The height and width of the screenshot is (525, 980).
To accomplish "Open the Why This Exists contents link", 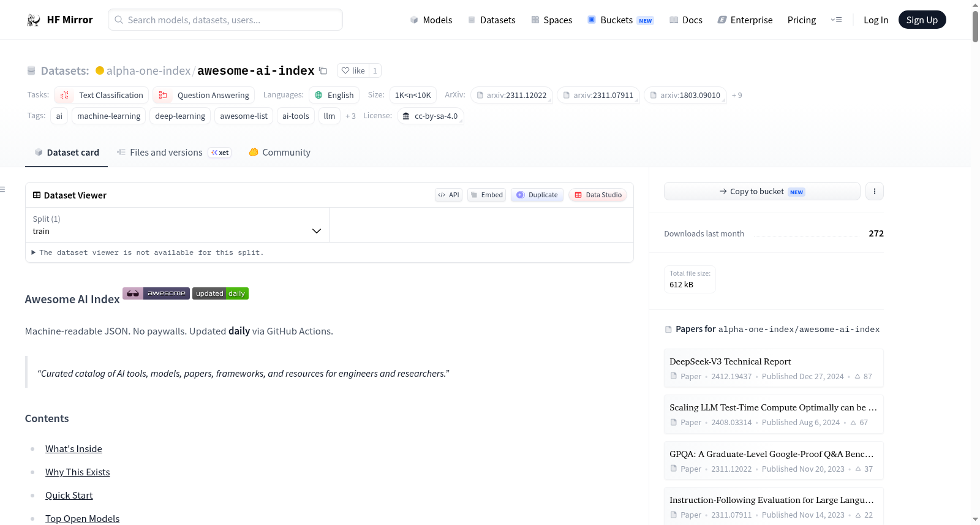I will pyautogui.click(x=78, y=472).
